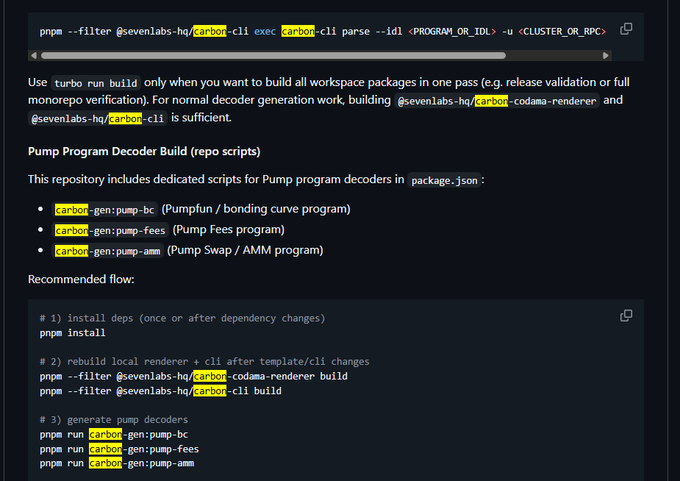
Task: Click 'carbon-gen:pump-amm' list item code
Action: [108, 251]
